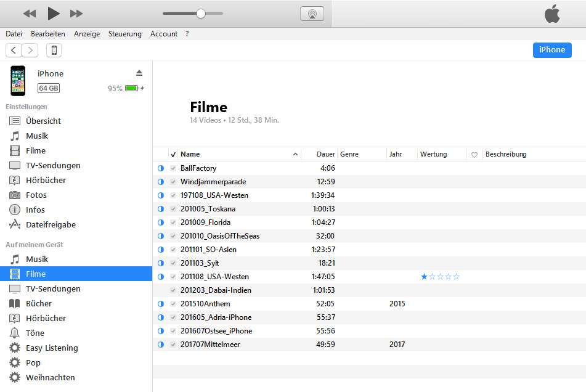Go forward with the right arrow button

coord(30,50)
